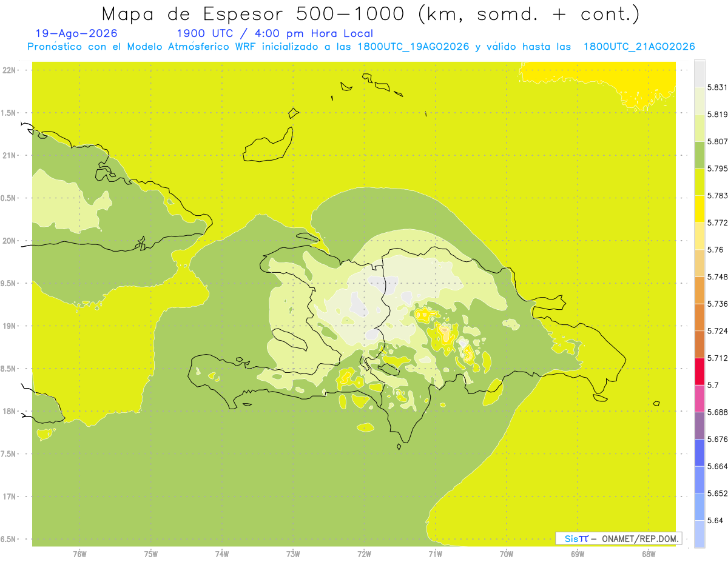This screenshot has width=728, height=562.
Task: Click the legend value 5.831
Action: (718, 87)
